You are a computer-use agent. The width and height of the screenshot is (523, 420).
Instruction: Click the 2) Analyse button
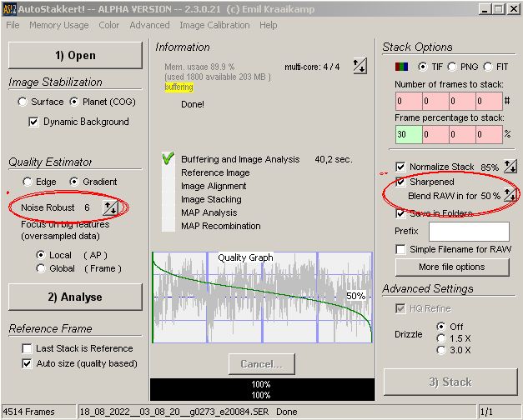[x=75, y=297]
